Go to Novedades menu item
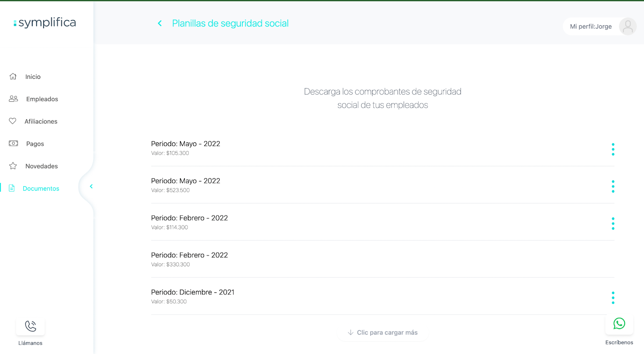This screenshot has height=354, width=644. (41, 166)
